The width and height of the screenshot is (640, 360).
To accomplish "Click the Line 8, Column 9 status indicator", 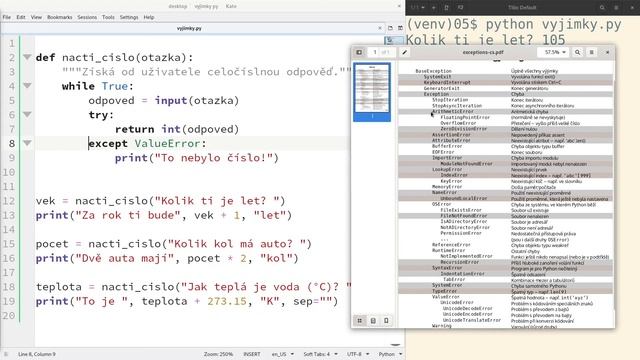I will coord(37,354).
